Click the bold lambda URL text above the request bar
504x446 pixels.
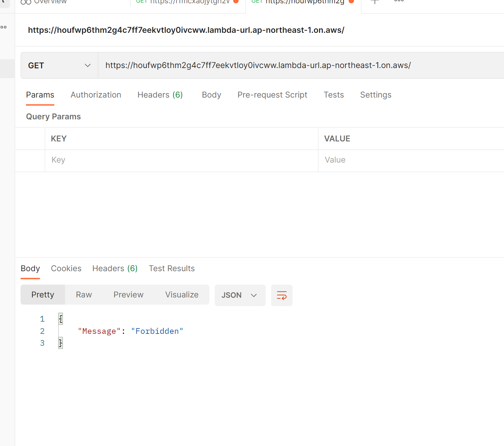pyautogui.click(x=186, y=30)
